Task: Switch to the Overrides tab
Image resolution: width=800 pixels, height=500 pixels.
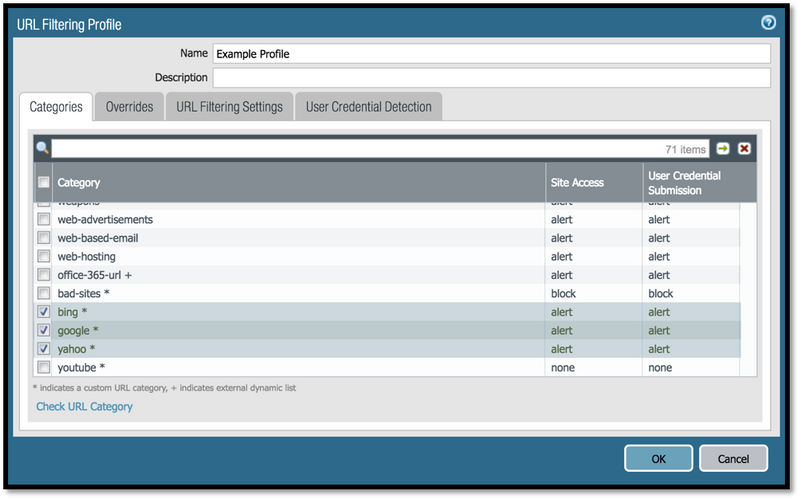Action: click(129, 107)
